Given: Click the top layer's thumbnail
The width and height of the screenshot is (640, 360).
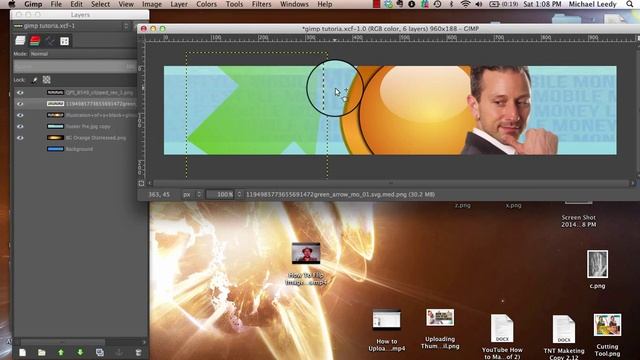Looking at the screenshot, I should [55, 93].
